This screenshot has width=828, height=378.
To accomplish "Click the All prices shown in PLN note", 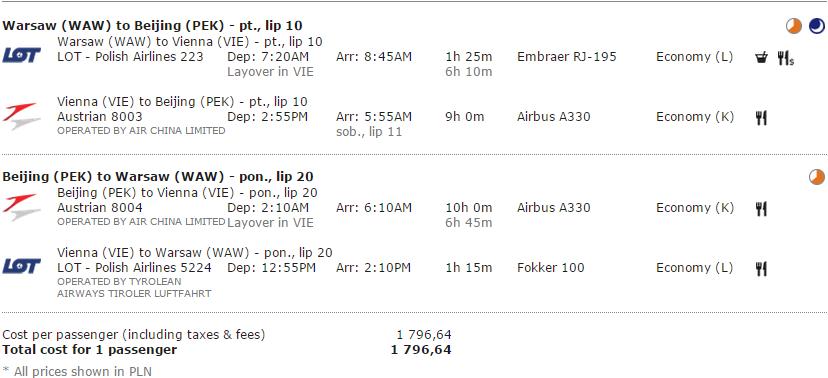I will (77, 372).
